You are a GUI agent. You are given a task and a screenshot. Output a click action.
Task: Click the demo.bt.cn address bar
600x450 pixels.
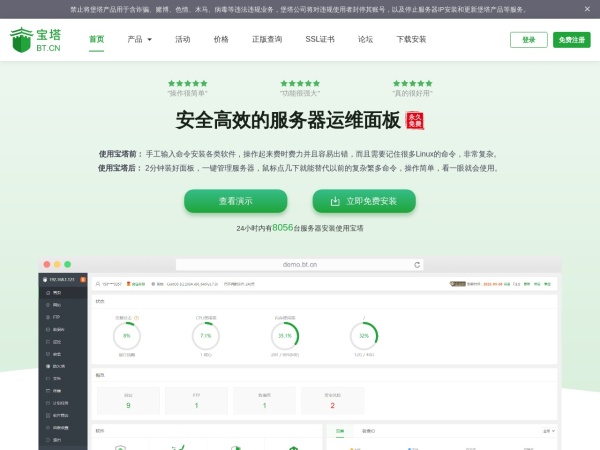pos(300,264)
